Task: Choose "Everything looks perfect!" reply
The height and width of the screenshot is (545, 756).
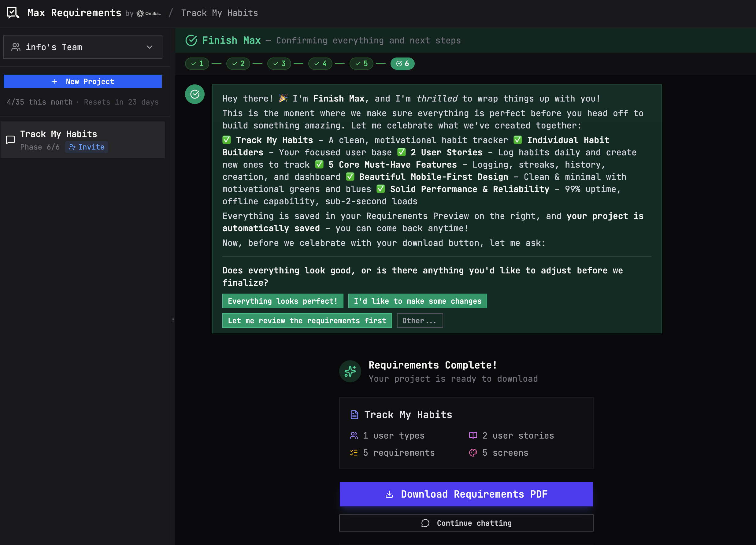Action: click(x=282, y=301)
